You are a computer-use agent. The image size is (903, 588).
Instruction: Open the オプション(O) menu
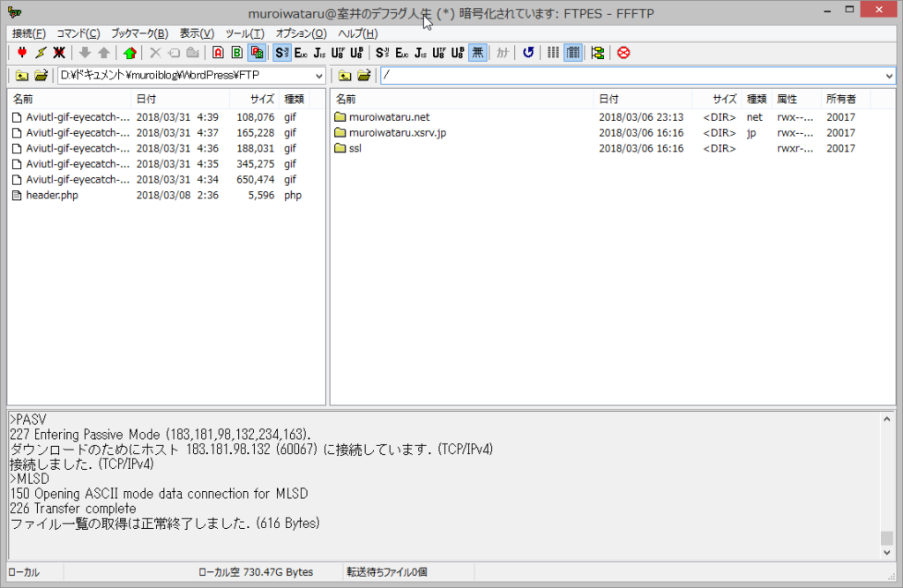click(301, 33)
